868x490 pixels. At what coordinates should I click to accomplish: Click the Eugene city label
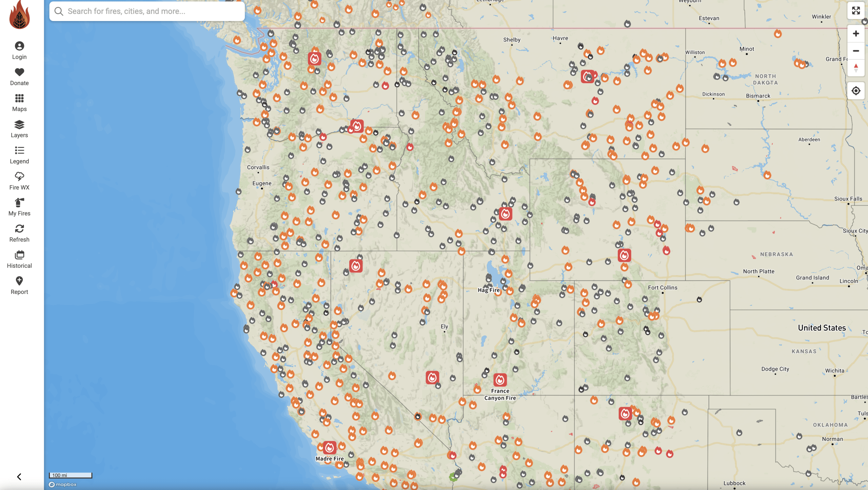(x=262, y=183)
